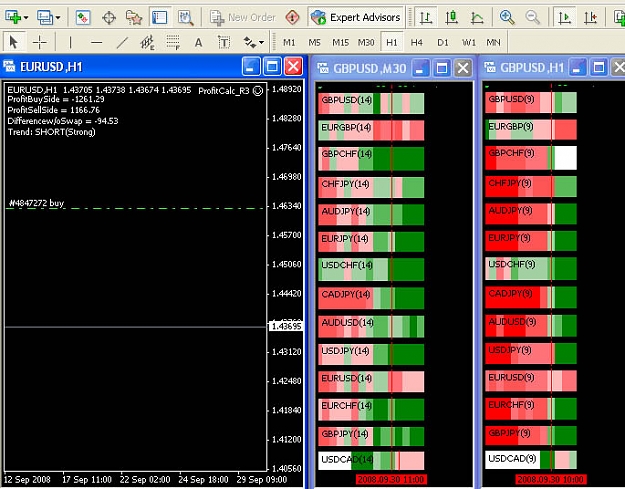Image resolution: width=625 pixels, height=489 pixels.
Task: Close the GBPUSD,M30 chart window
Action: point(463,68)
